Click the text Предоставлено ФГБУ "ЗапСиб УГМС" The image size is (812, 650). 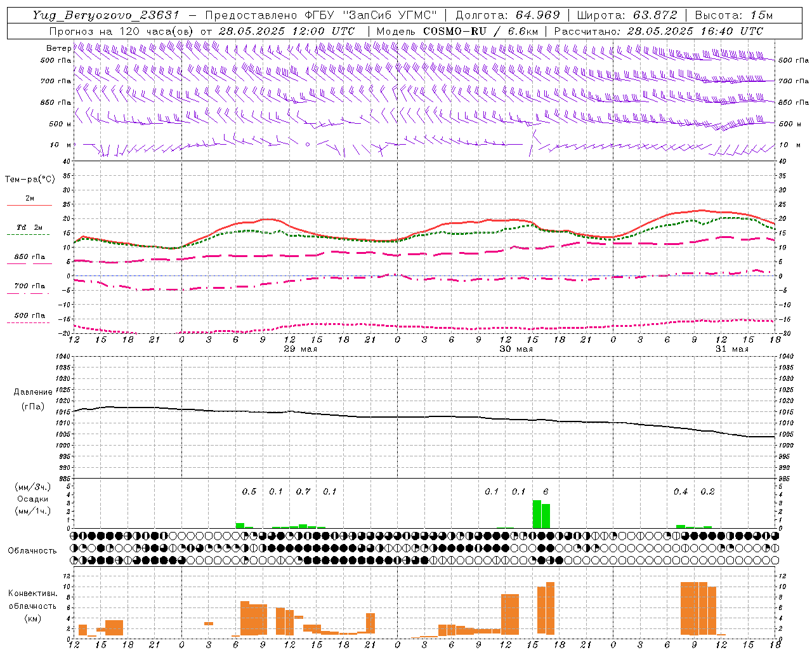click(x=321, y=15)
